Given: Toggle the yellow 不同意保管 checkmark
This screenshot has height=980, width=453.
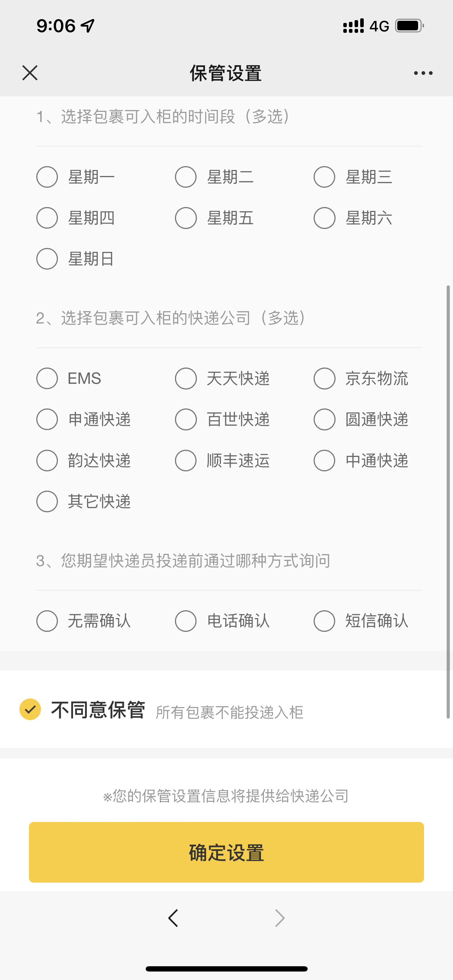Looking at the screenshot, I should 30,709.
